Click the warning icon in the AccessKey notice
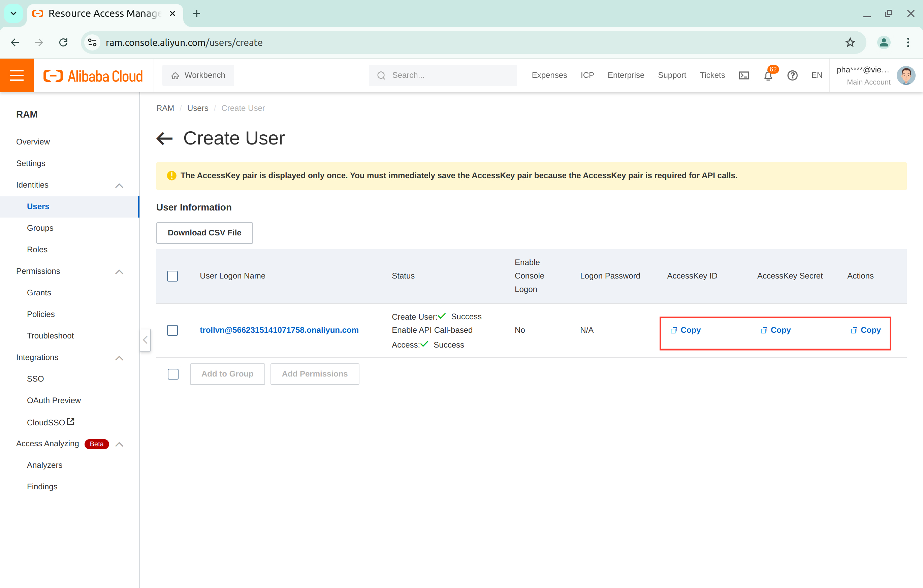Screen dimensions: 923x588 pos(172,175)
